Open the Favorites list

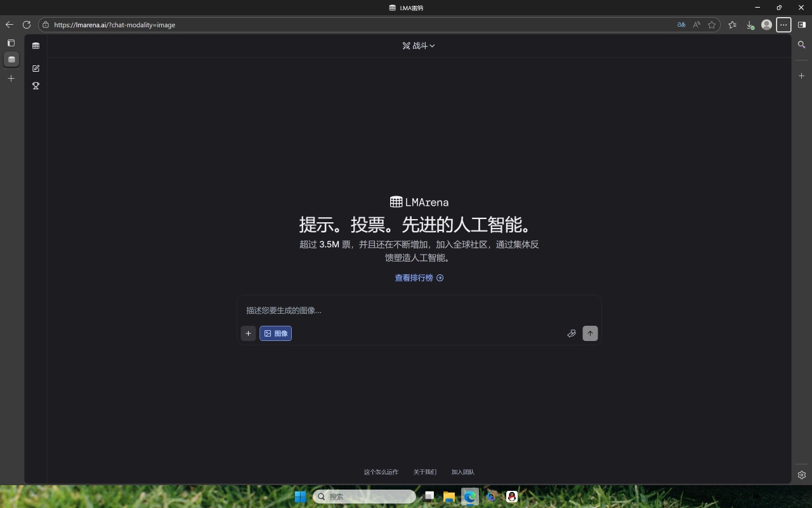point(732,25)
